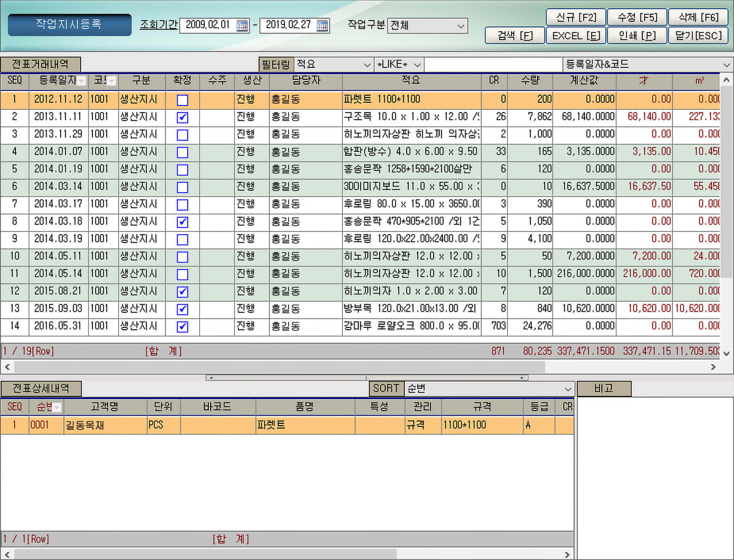Open the start date calendar picker

coord(242,26)
